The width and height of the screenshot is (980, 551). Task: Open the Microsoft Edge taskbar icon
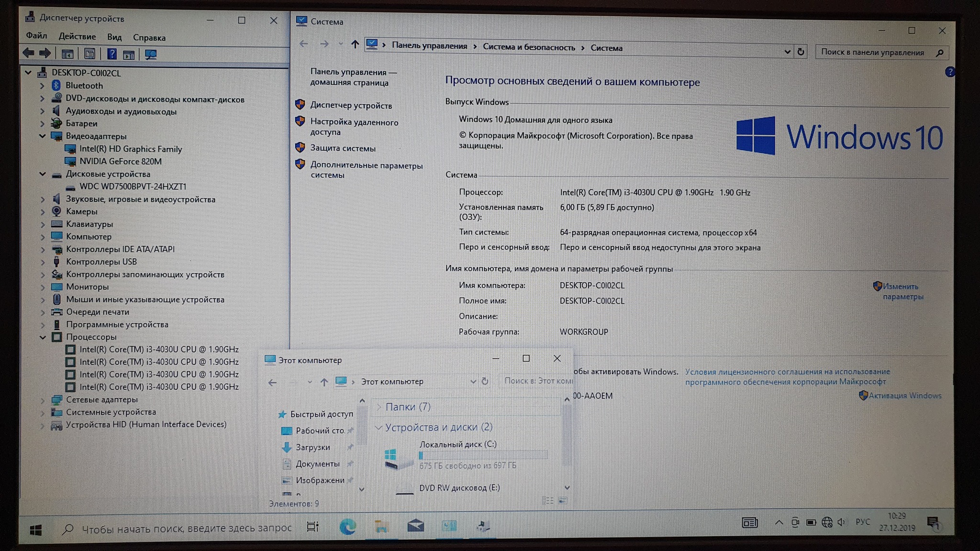pos(347,527)
